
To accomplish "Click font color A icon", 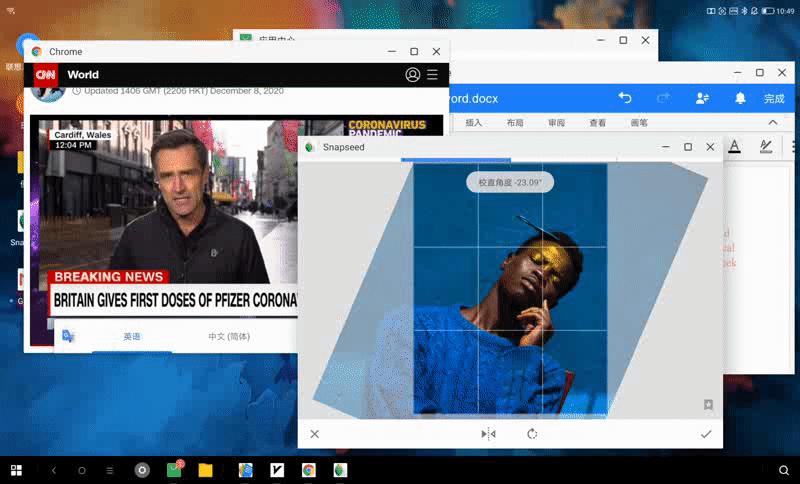I will coord(734,147).
